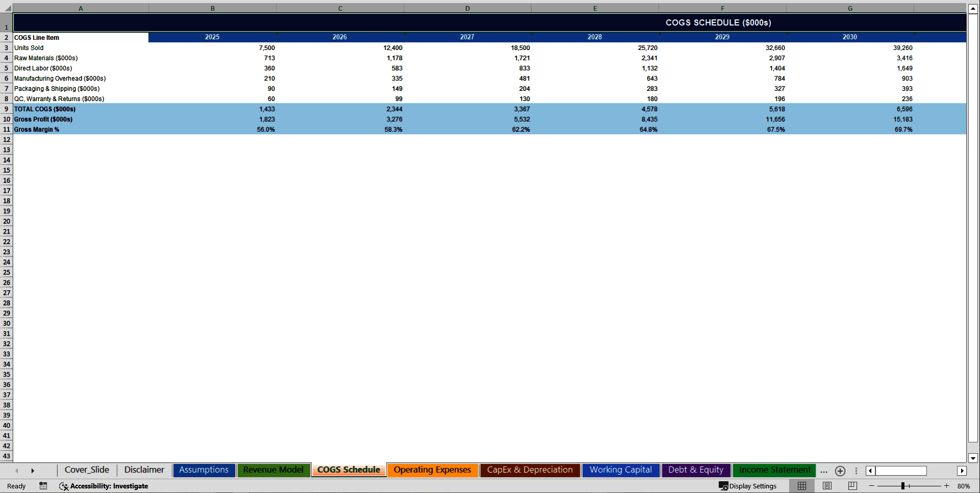Open the Working Capital sheet
Image resolution: width=980 pixels, height=493 pixels.
620,469
